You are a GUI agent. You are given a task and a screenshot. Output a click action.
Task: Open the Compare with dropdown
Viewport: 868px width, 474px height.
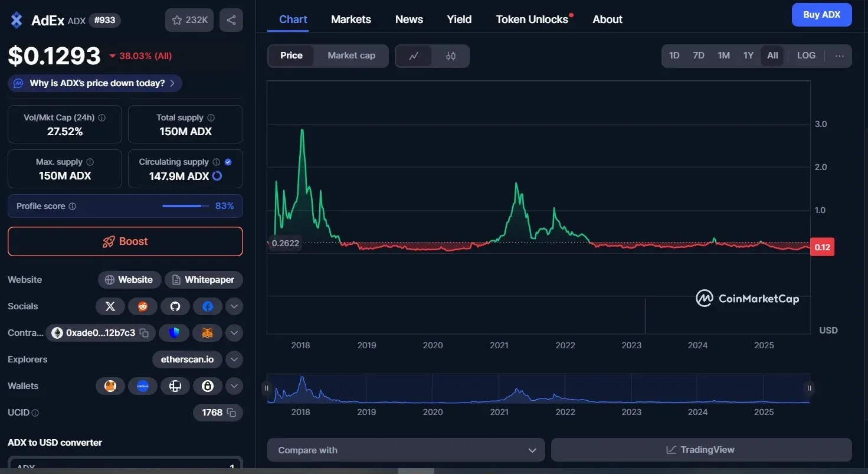406,450
